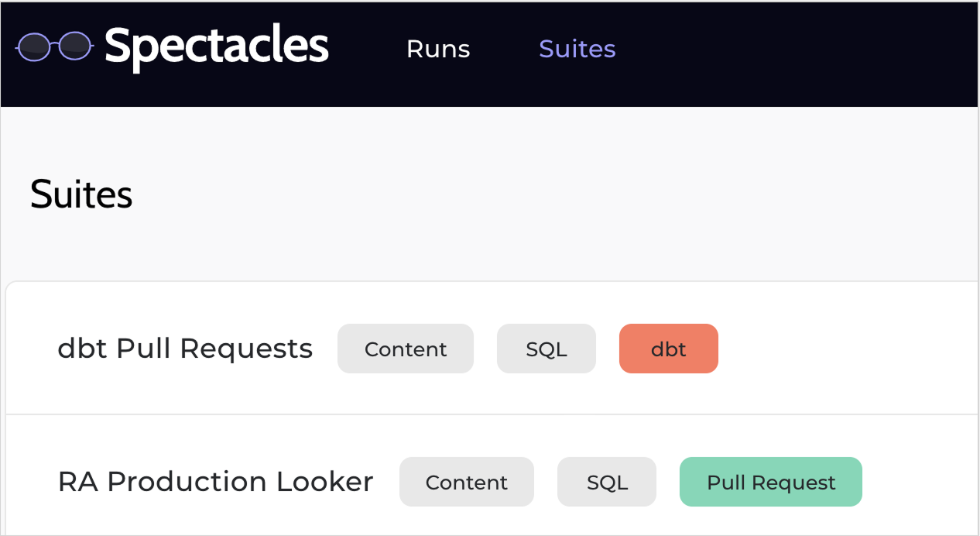
Task: Click the Spectacles wordmark in header
Action: point(217,46)
